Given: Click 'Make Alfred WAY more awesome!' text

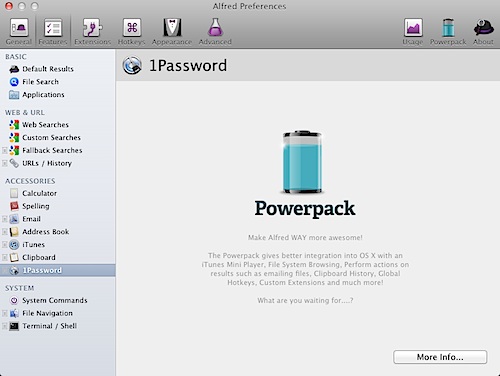Looking at the screenshot, I should pyautogui.click(x=305, y=238).
